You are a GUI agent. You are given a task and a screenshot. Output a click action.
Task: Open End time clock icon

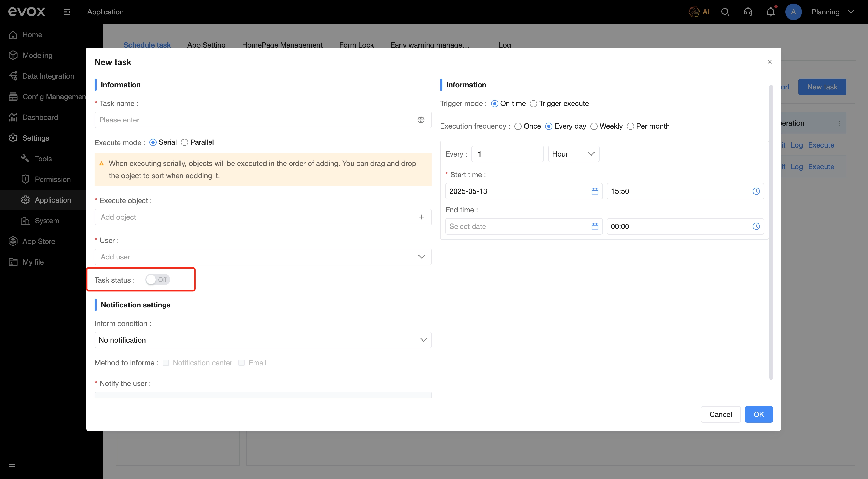[756, 226]
